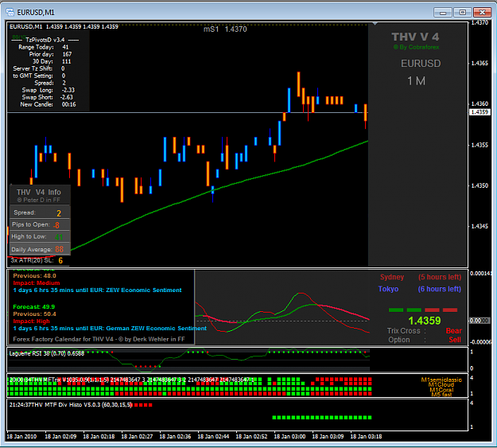Screen dimensions: 497x448
Task: Click the Forex Factory Calendar credit line
Action: 99,339
